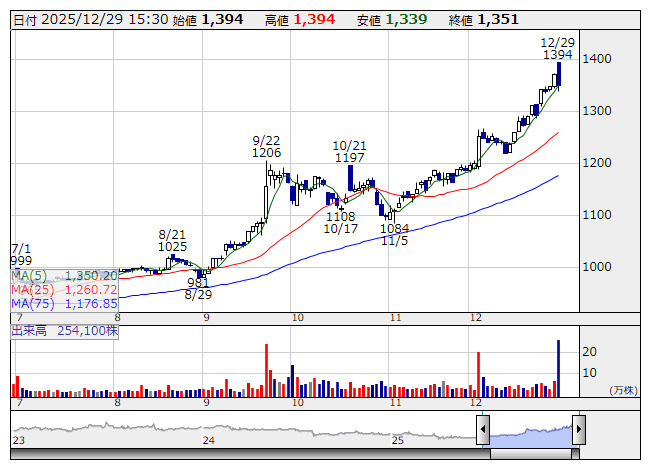Click the 8/29 981 low label
The width and height of the screenshot is (653, 470).
pyautogui.click(x=199, y=288)
